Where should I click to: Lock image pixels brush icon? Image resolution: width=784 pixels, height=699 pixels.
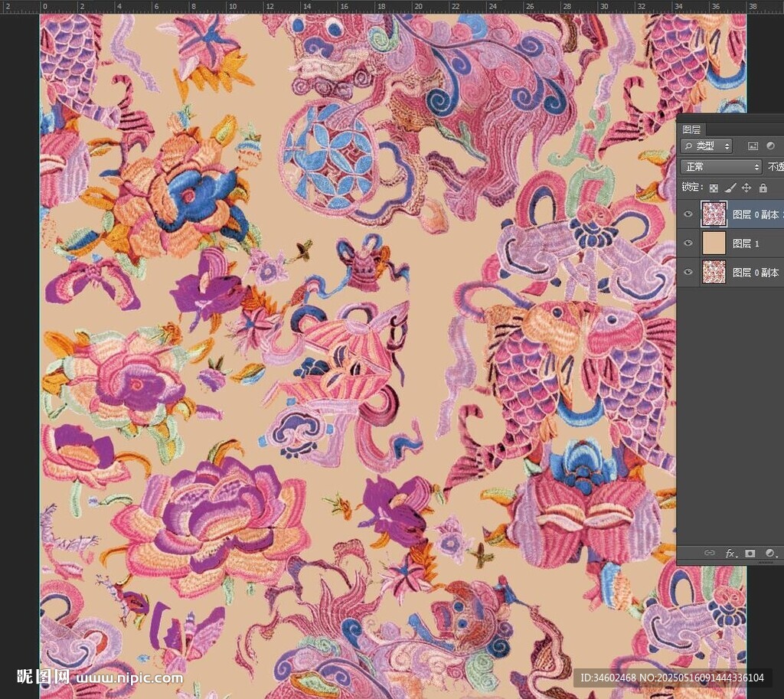click(730, 188)
